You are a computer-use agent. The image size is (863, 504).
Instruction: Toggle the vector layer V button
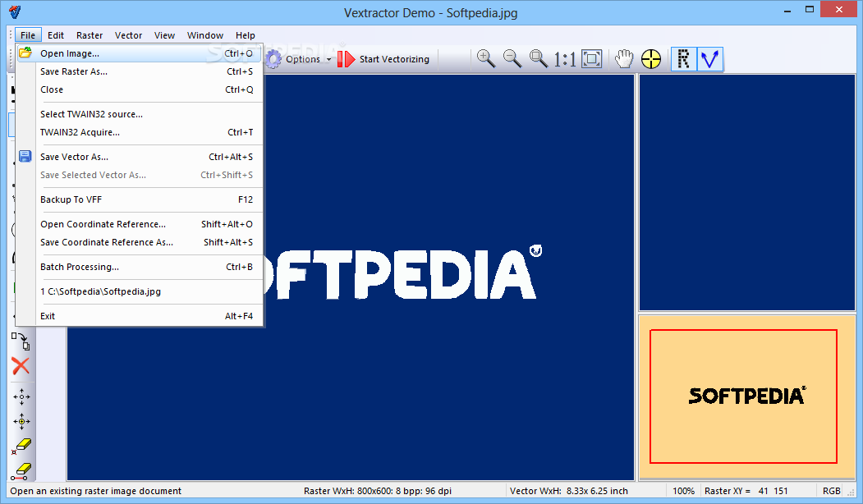710,59
